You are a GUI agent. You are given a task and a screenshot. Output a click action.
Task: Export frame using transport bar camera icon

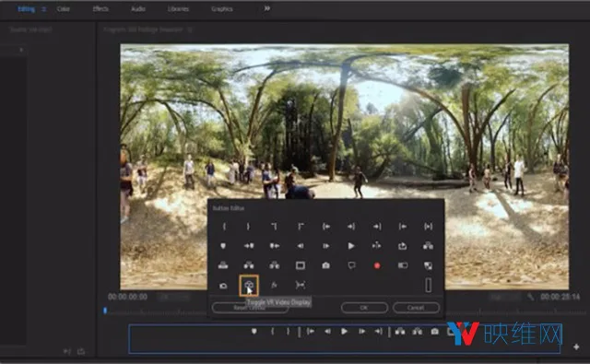434,331
